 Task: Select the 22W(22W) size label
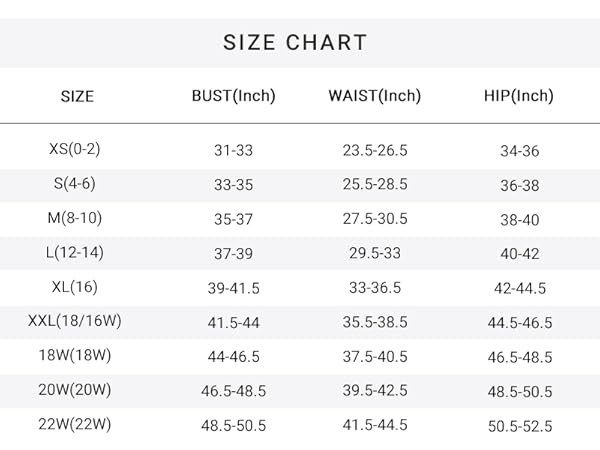pyautogui.click(x=75, y=424)
